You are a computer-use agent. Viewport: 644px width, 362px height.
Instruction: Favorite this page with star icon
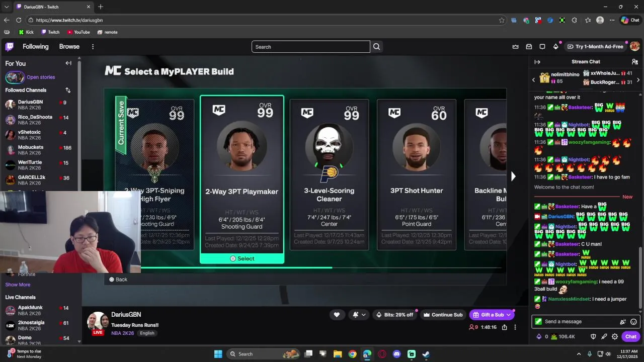(502, 20)
